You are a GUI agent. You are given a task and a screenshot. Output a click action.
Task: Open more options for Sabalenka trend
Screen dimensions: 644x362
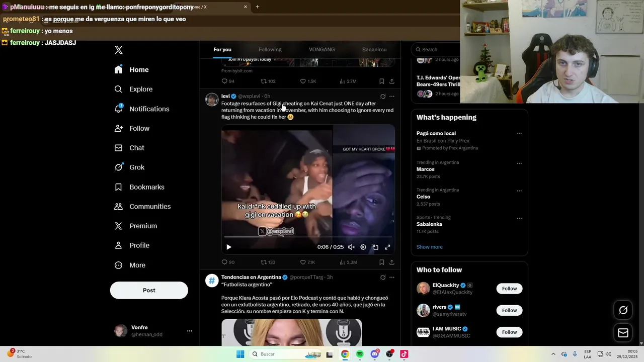519,218
